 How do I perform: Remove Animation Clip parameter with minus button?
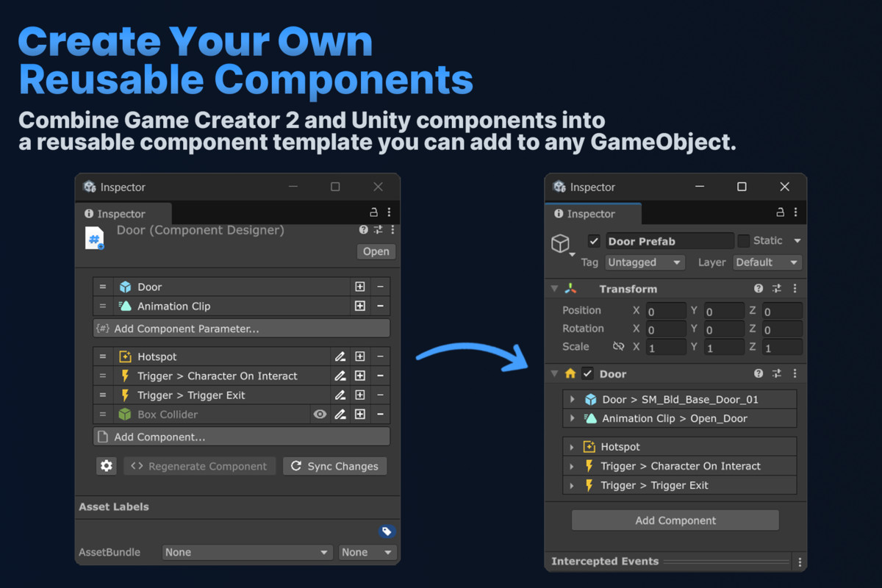point(380,306)
